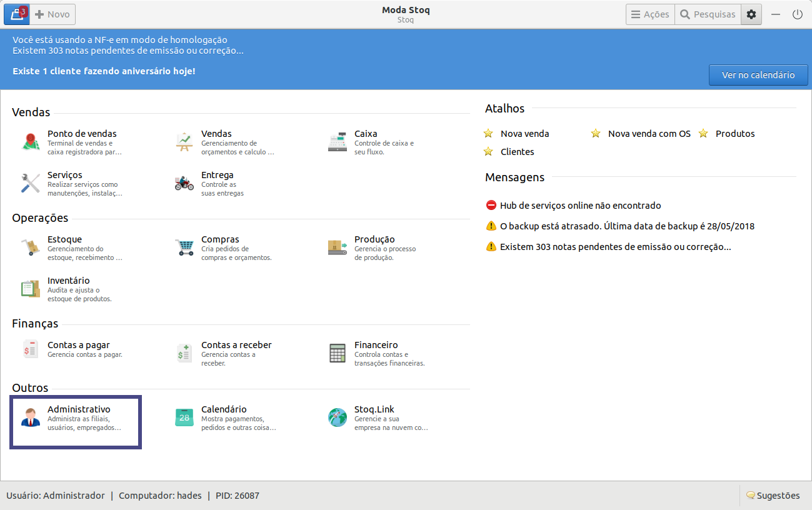Open the Clientes shortcut link
Screen dimensions: 812x510
(518, 152)
